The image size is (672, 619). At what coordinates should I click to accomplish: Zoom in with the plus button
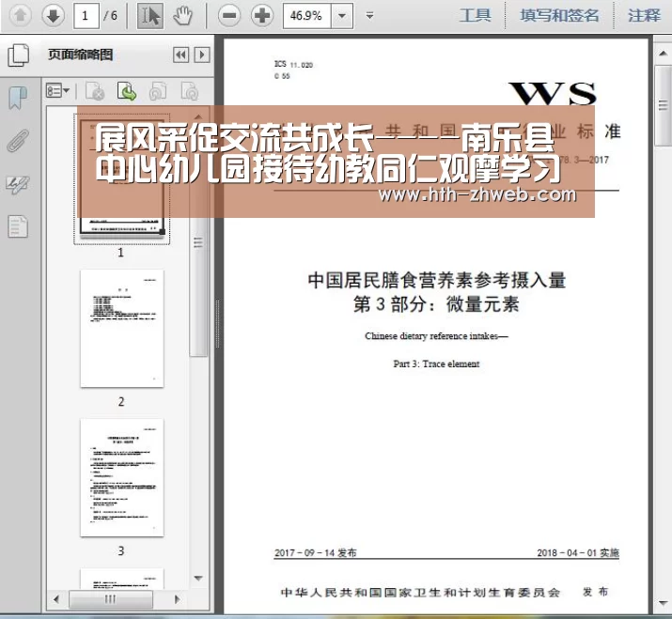click(262, 16)
